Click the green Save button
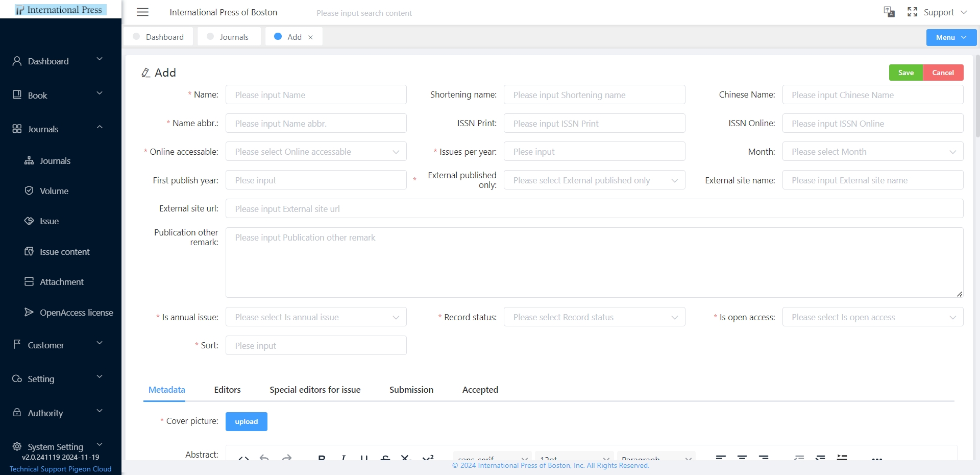Viewport: 980px width, 475px height. (905, 73)
